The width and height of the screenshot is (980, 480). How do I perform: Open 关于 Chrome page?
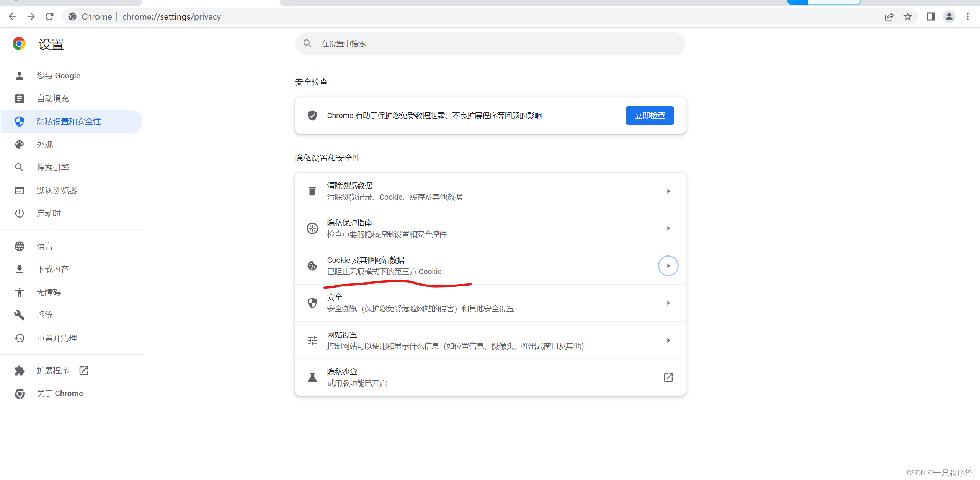(60, 394)
